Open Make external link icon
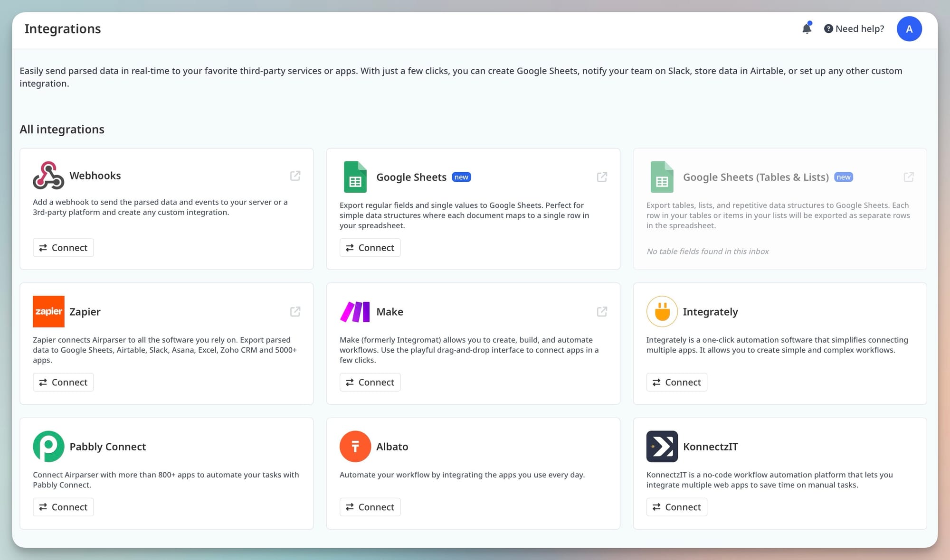The image size is (950, 560). [x=602, y=312]
